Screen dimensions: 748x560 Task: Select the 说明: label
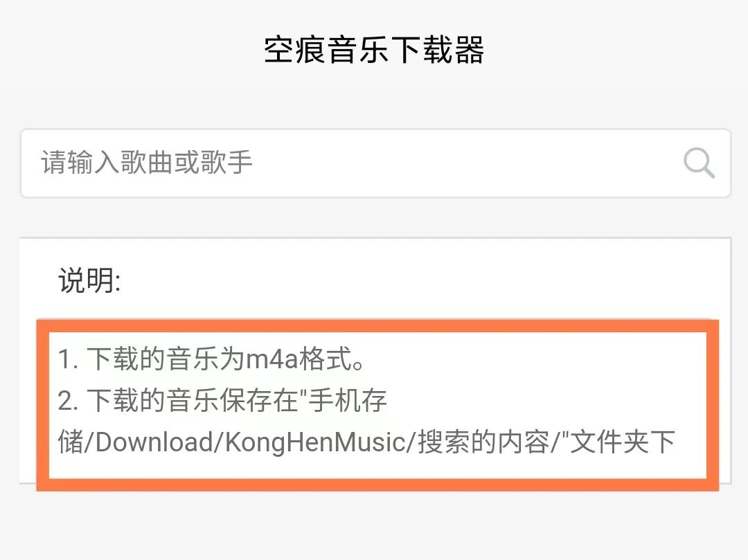(x=89, y=280)
